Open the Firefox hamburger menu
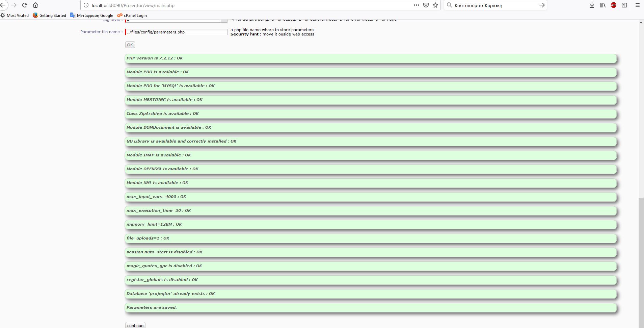Image resolution: width=644 pixels, height=328 pixels. (x=638, y=5)
